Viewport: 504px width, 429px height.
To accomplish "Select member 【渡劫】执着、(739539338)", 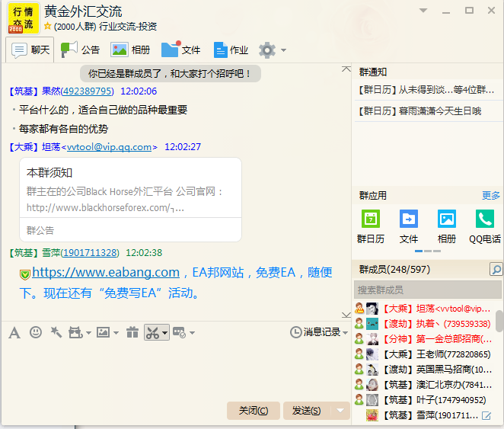I will click(x=424, y=324).
